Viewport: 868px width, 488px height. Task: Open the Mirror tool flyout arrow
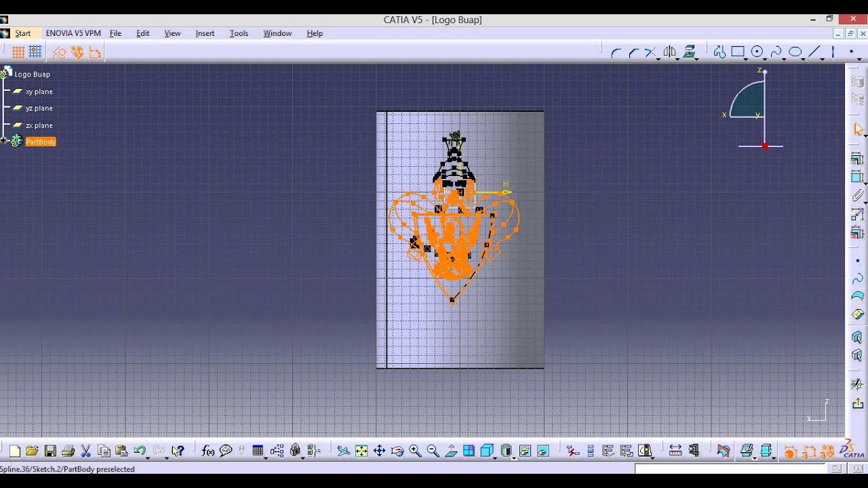coord(677,59)
